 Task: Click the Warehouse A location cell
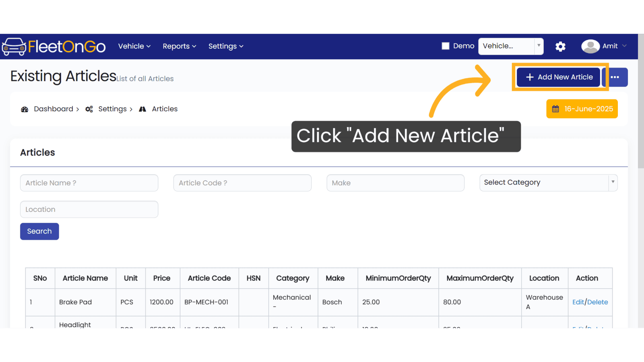click(x=545, y=302)
